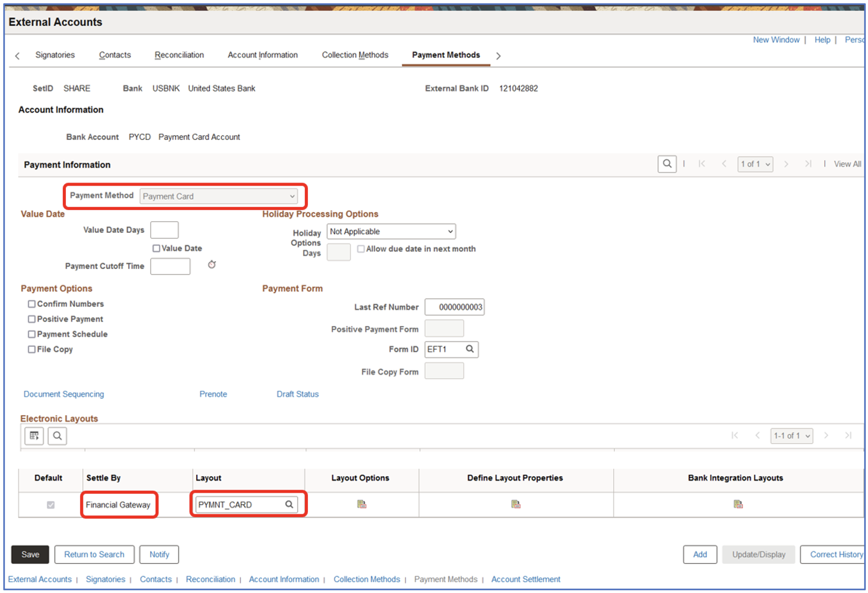The height and width of the screenshot is (593, 868).
Task: Click the Value Date Days input field
Action: pyautogui.click(x=165, y=230)
